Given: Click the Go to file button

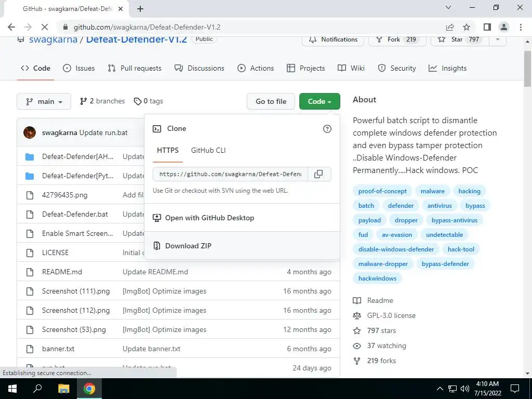Looking at the screenshot, I should 271,101.
